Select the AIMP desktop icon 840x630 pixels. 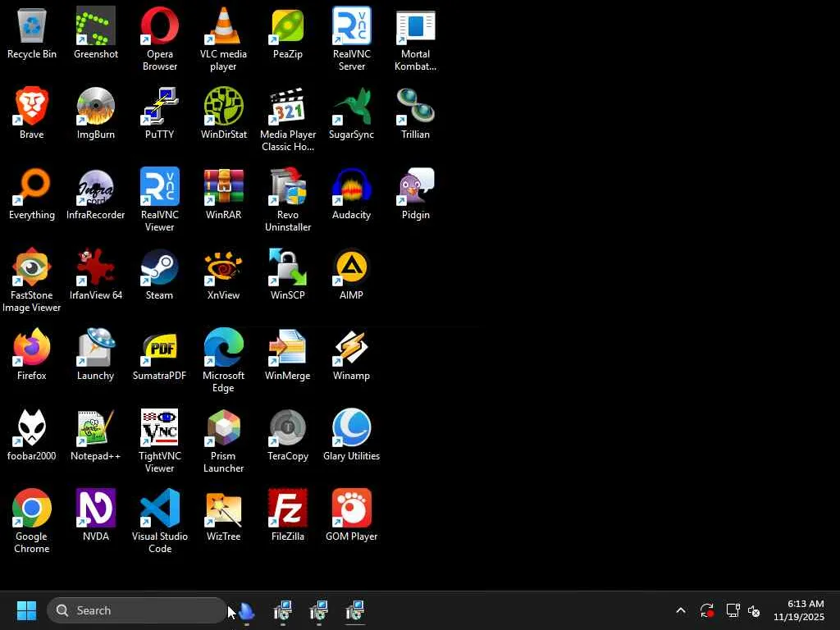click(x=351, y=274)
